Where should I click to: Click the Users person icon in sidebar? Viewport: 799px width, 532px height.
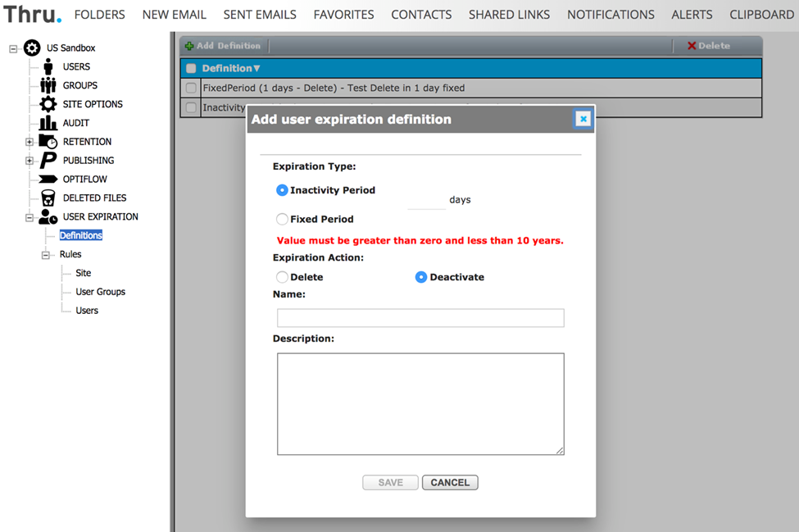tap(48, 66)
